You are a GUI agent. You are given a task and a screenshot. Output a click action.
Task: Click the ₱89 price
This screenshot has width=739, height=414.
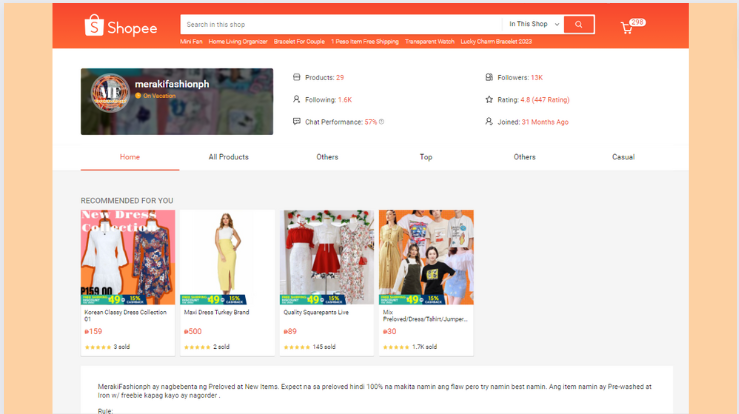(290, 331)
